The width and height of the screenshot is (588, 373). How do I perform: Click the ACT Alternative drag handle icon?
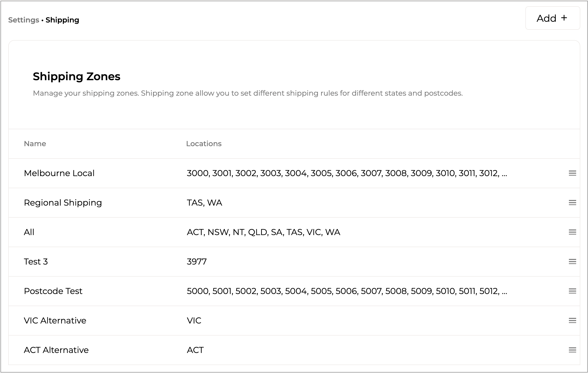point(572,350)
